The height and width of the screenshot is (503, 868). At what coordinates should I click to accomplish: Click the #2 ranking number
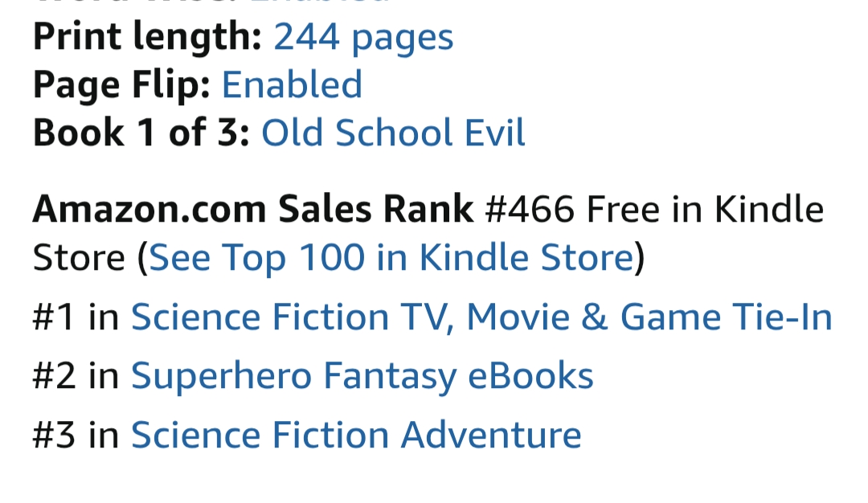pos(54,375)
